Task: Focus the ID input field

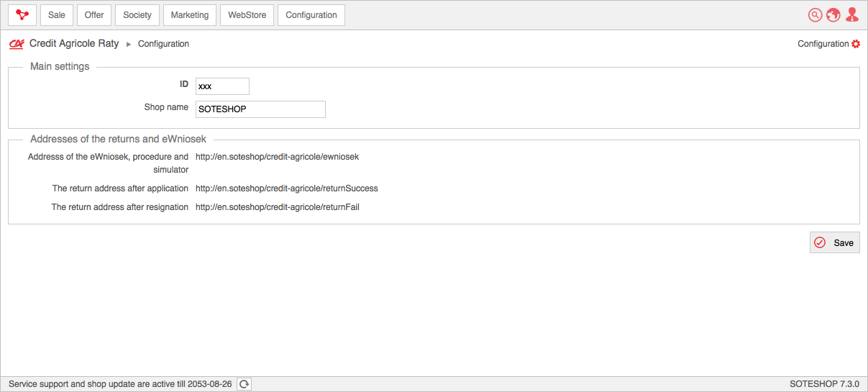Action: pos(222,86)
